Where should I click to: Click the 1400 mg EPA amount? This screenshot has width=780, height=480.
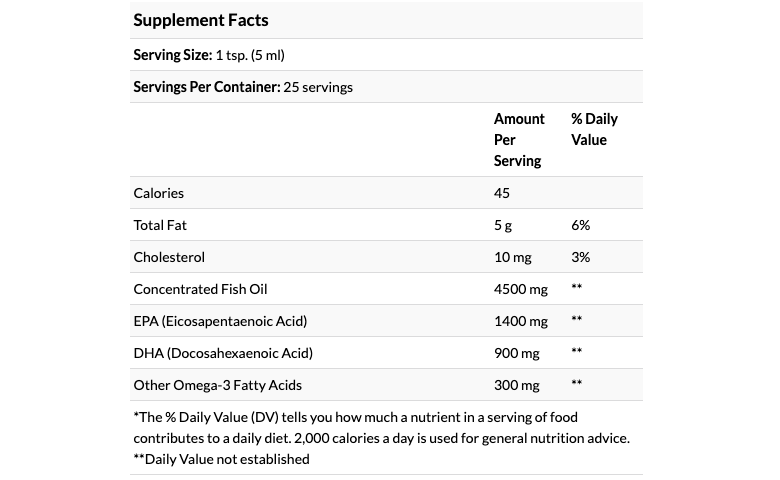(x=521, y=321)
